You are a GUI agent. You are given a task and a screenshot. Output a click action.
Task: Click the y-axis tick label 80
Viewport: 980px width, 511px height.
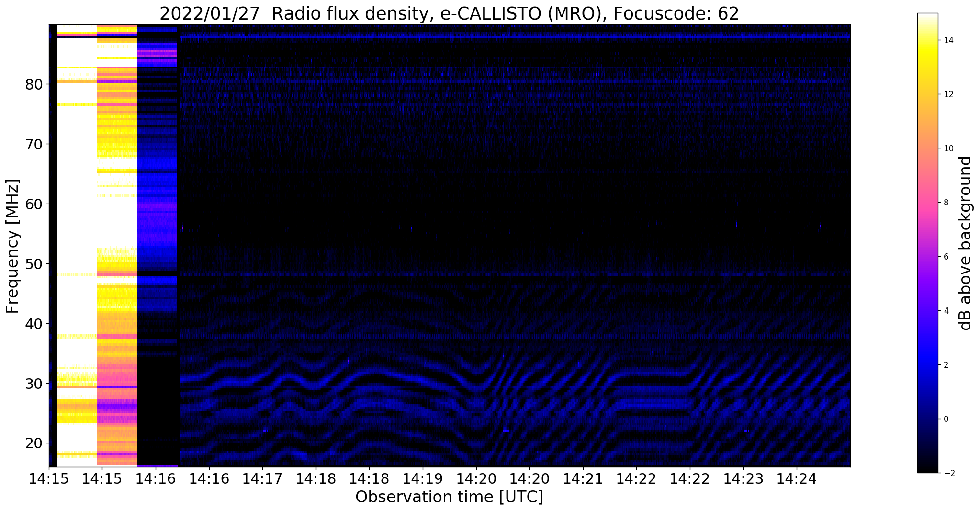34,85
